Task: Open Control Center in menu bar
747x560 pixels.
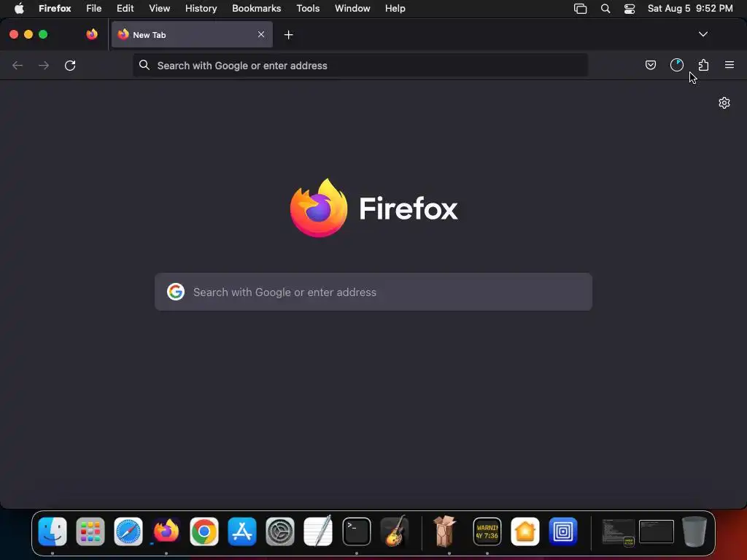Action: click(630, 9)
